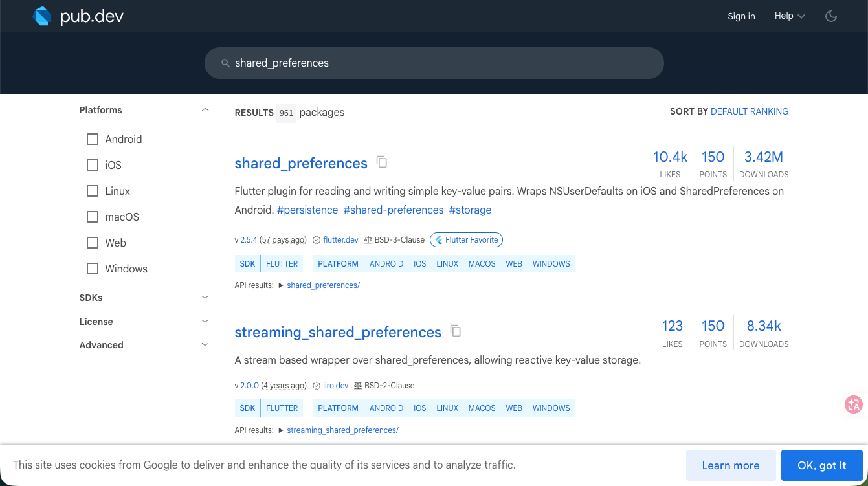The image size is (868, 486).
Task: Click the 961 results count badge
Action: pyautogui.click(x=286, y=113)
